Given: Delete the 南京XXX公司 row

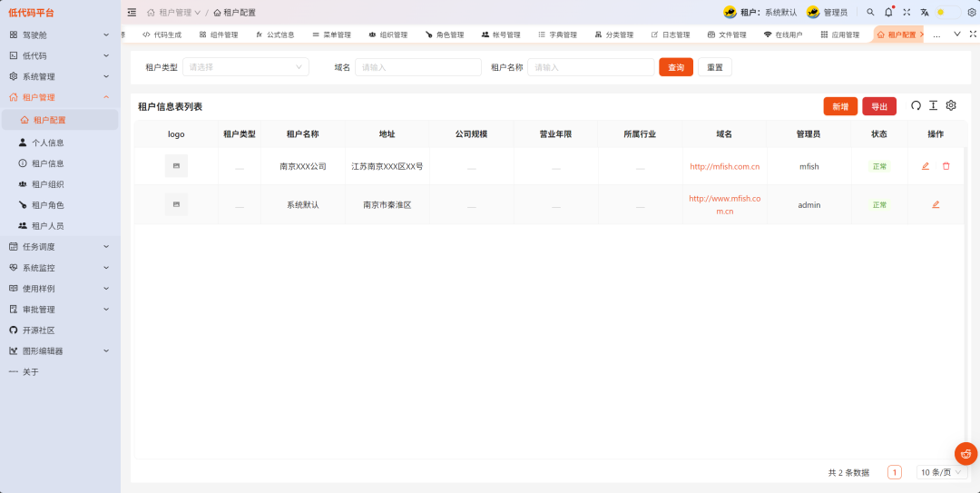Looking at the screenshot, I should 946,166.
